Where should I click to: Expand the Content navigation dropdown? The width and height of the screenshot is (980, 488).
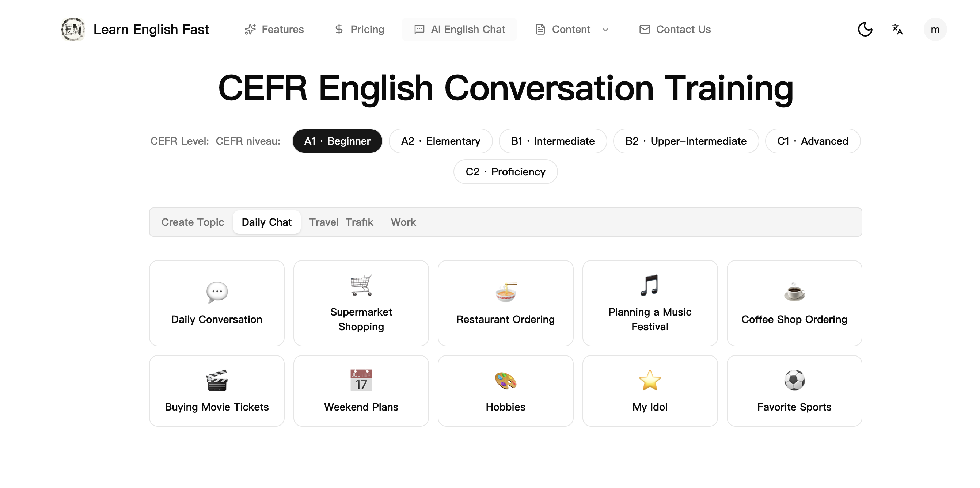click(x=572, y=29)
